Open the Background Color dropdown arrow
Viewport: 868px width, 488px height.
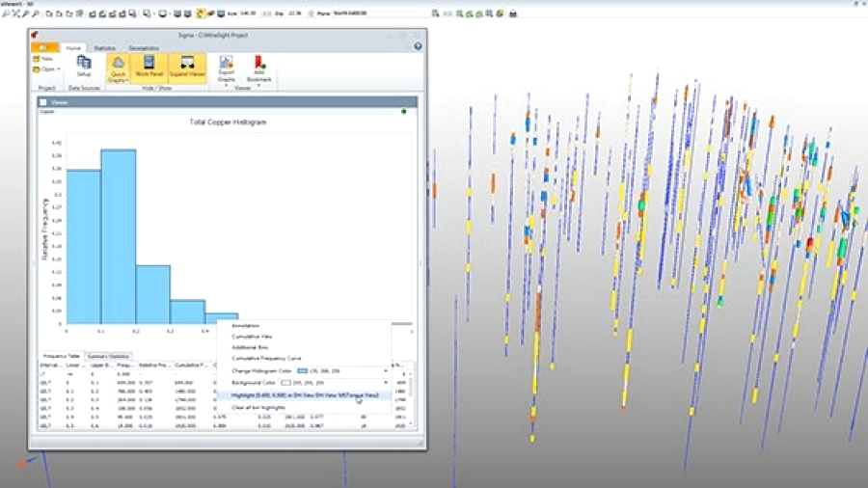386,383
